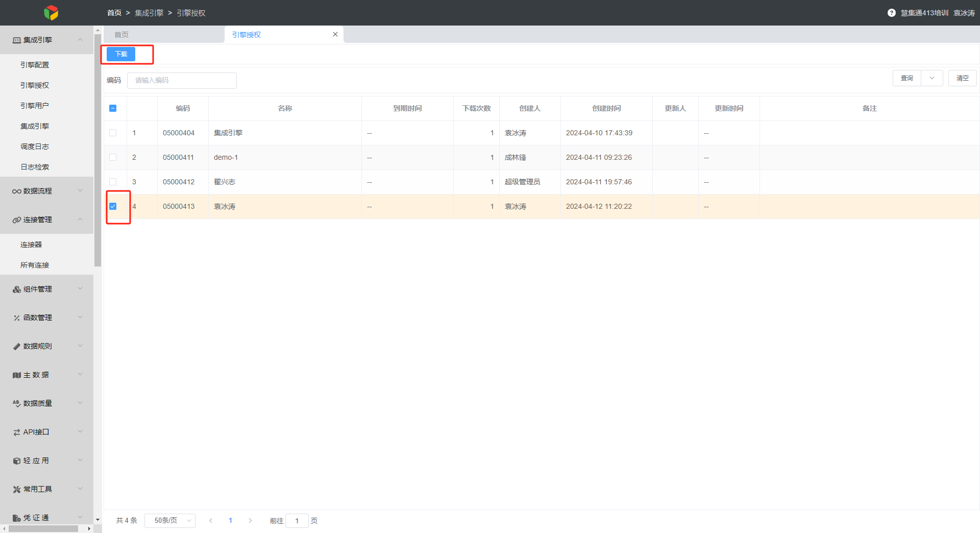Click the 数据质量 spellcheck icon
The height and width of the screenshot is (533, 980).
click(17, 403)
